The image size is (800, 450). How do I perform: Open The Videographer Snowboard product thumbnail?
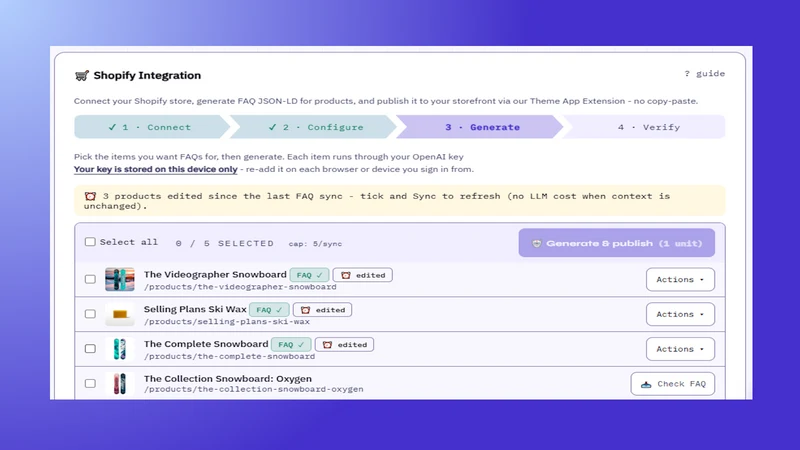pyautogui.click(x=120, y=279)
